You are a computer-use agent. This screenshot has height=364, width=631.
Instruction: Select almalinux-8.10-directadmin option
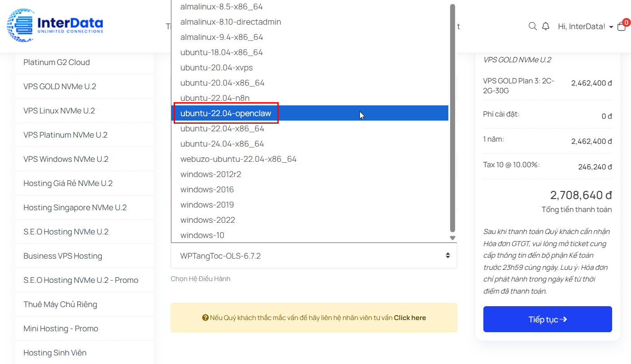pyautogui.click(x=310, y=22)
